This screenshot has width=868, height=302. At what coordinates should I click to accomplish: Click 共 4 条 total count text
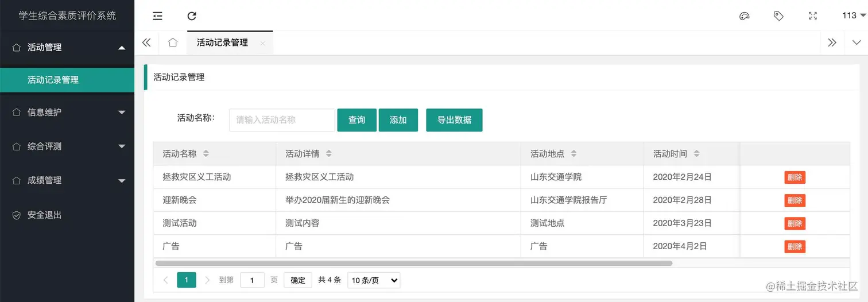coord(330,280)
